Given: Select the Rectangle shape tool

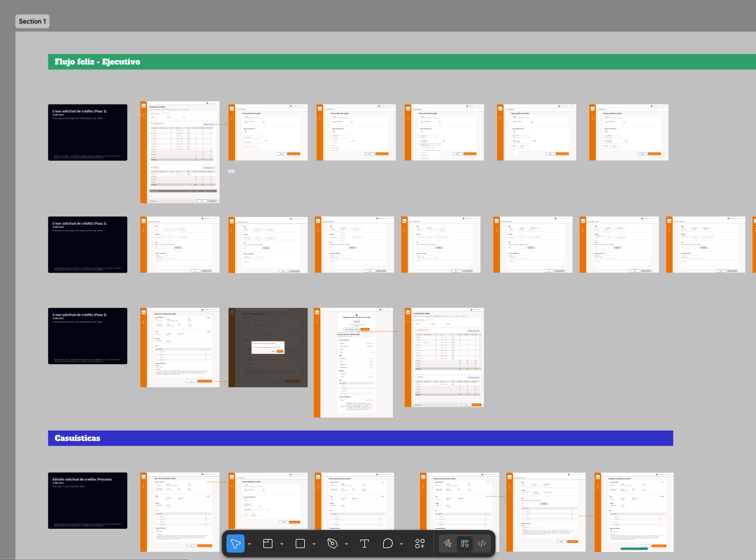Looking at the screenshot, I should pos(300,544).
